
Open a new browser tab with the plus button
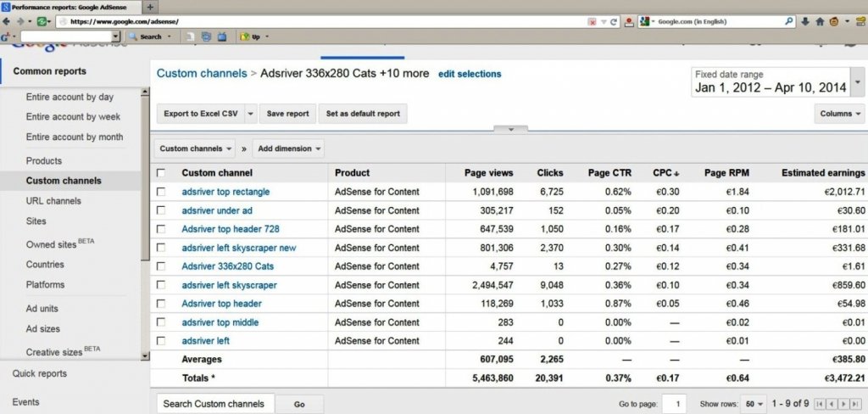pos(151,7)
